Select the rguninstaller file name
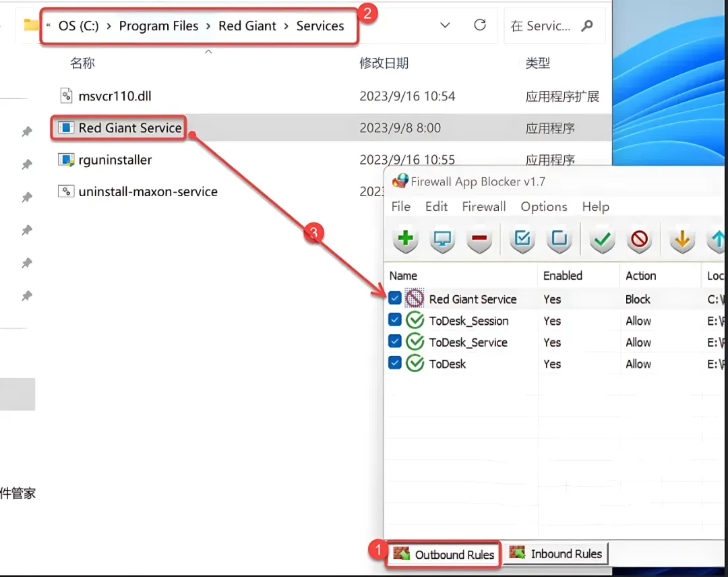The height and width of the screenshot is (577, 728). (115, 160)
